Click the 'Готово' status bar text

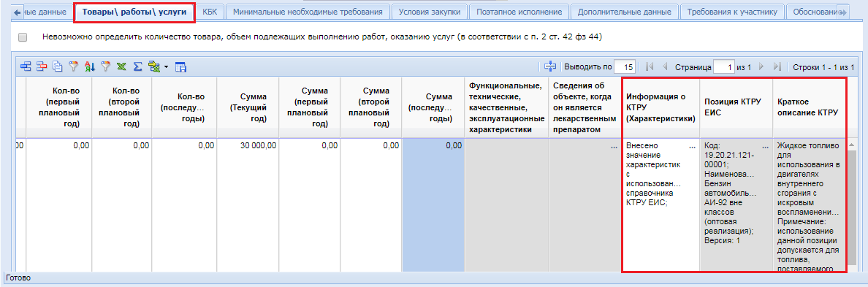[18, 278]
